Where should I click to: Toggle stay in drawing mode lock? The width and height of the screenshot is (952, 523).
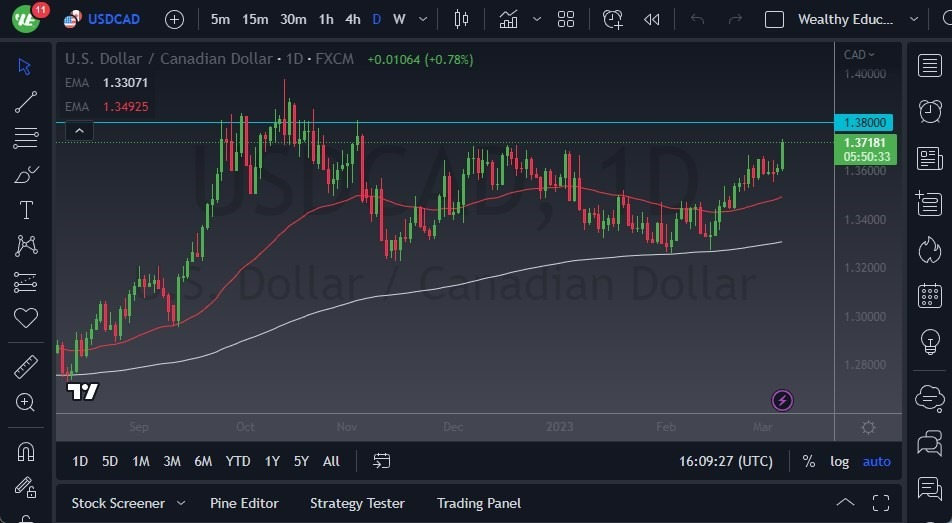(x=26, y=487)
